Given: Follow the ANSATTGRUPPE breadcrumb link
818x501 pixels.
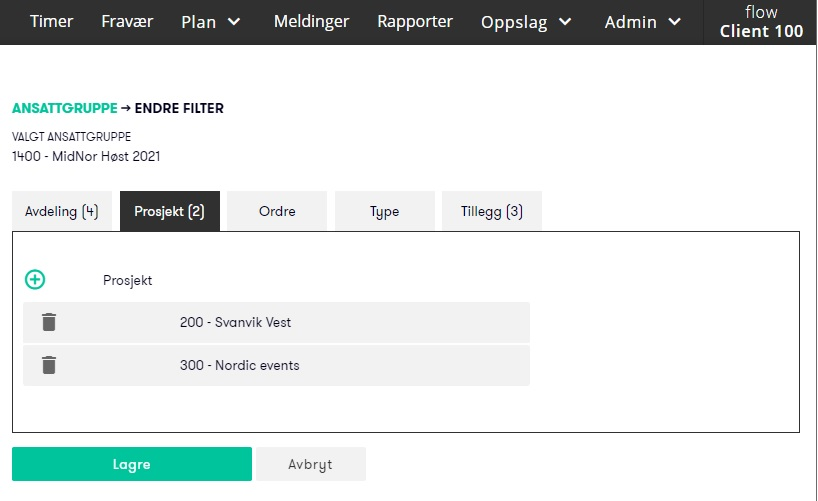Looking at the screenshot, I should 64,108.
